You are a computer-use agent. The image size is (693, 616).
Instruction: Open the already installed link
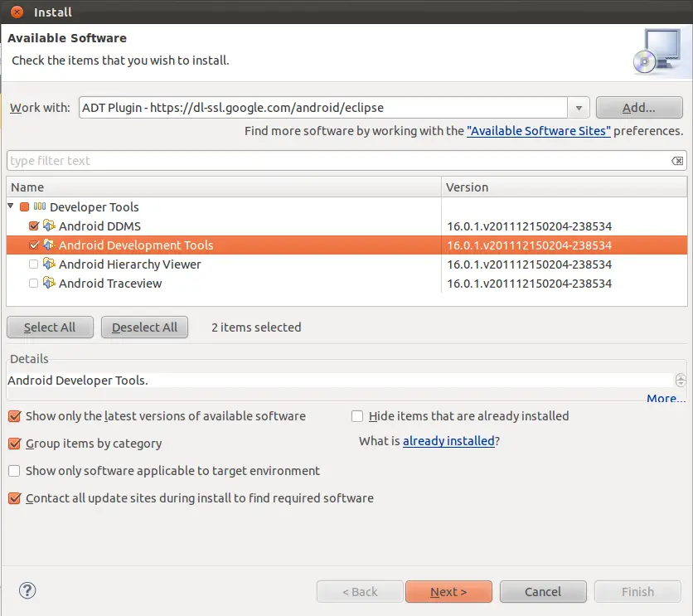click(x=448, y=441)
